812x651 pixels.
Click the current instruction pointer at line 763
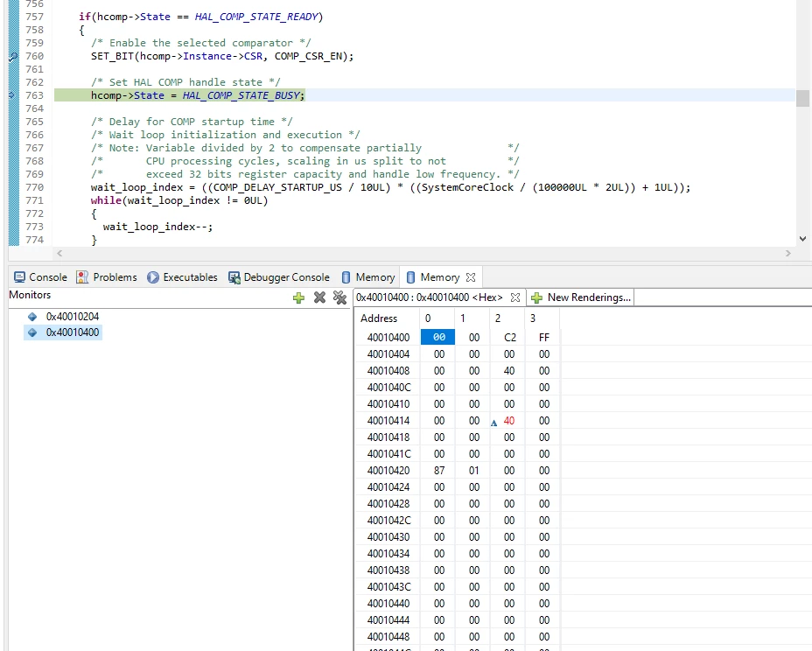(x=12, y=94)
